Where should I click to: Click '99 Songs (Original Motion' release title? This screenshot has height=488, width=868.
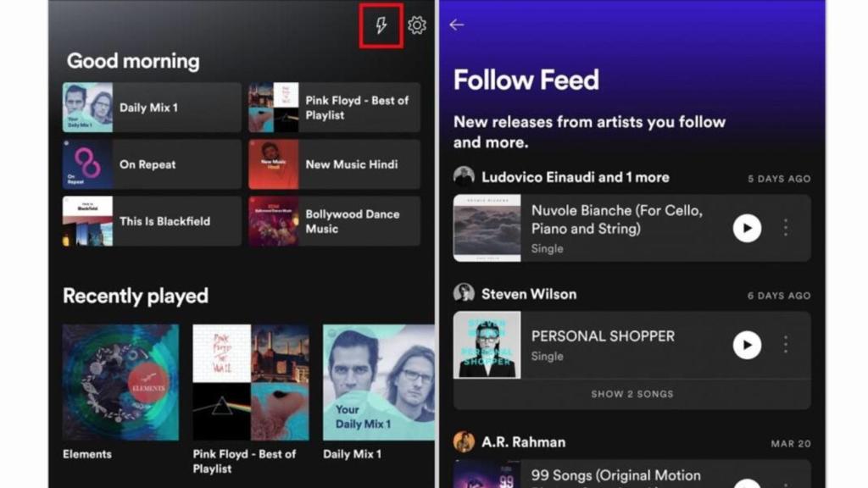click(615, 475)
